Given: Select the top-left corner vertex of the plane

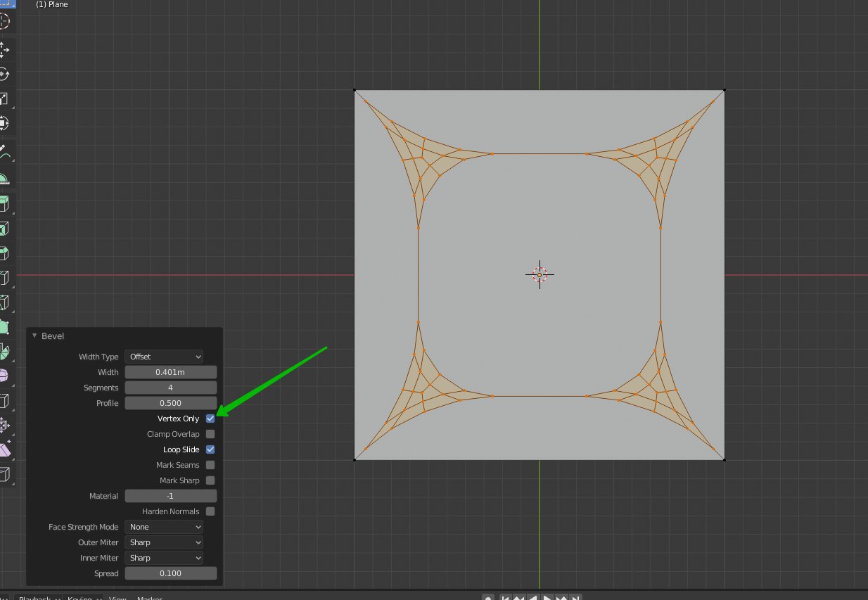Looking at the screenshot, I should point(355,90).
